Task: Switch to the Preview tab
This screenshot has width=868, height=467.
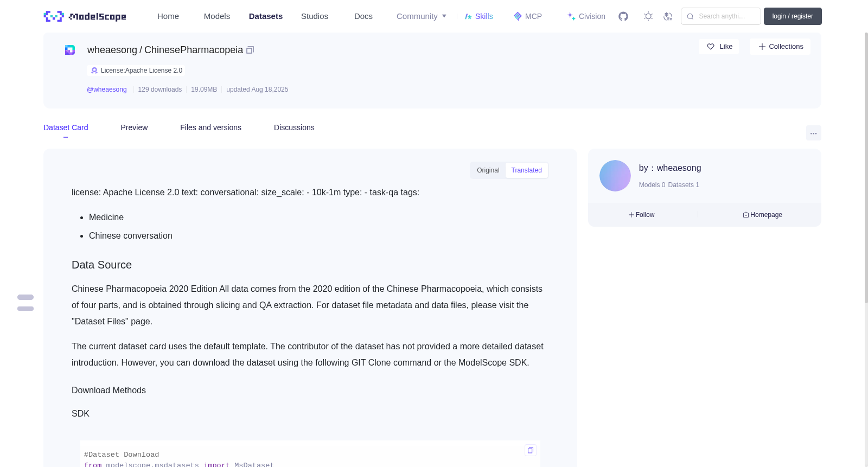Action: coord(134,127)
